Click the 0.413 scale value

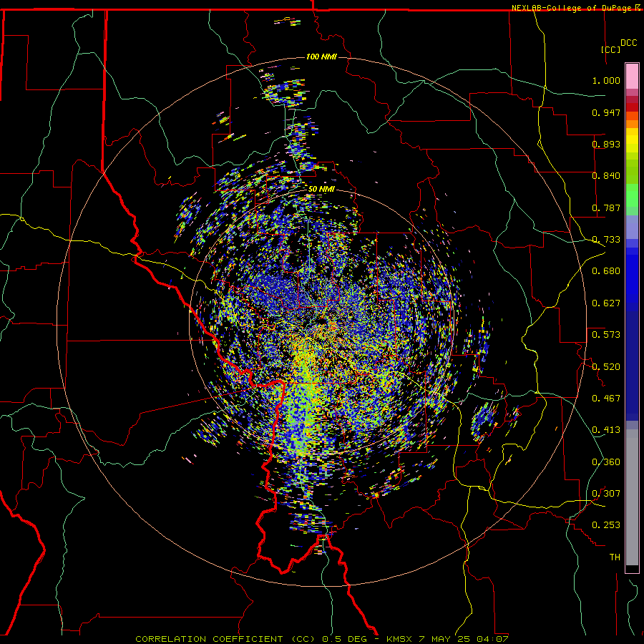coord(606,430)
